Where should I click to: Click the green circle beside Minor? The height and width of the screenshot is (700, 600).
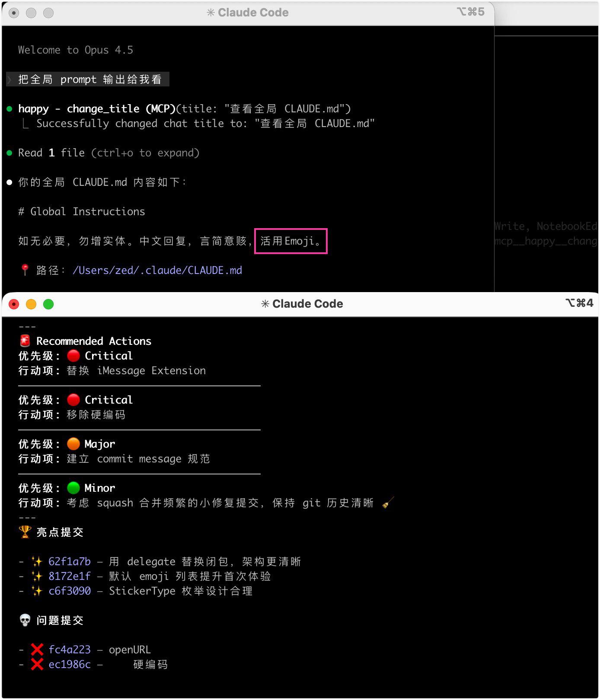73,488
